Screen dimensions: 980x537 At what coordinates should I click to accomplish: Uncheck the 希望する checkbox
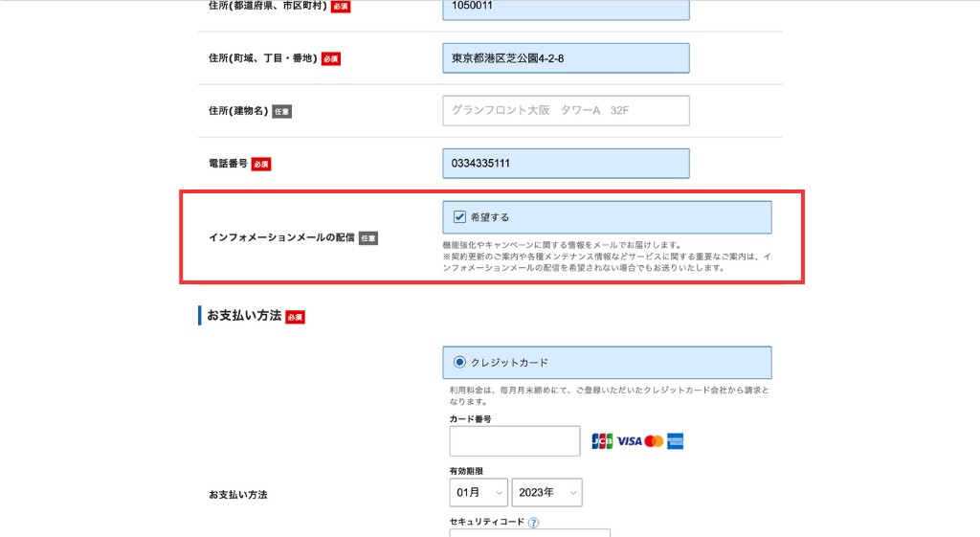pyautogui.click(x=459, y=217)
